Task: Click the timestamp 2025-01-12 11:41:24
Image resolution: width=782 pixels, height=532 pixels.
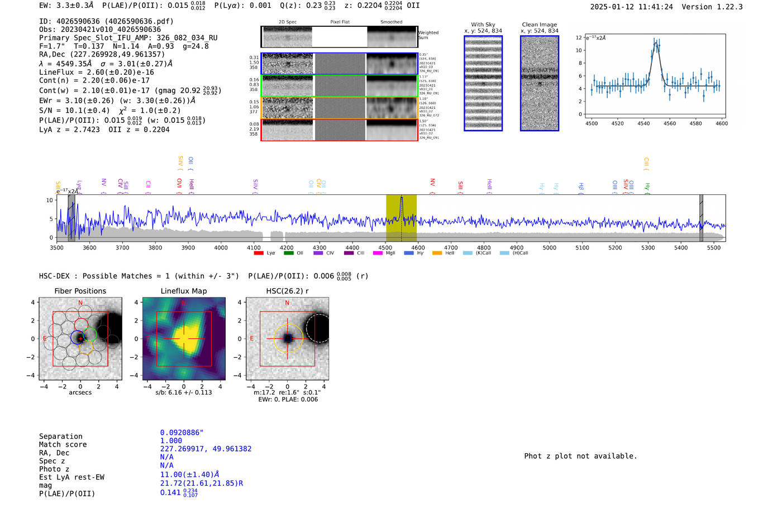Action: 631,7
